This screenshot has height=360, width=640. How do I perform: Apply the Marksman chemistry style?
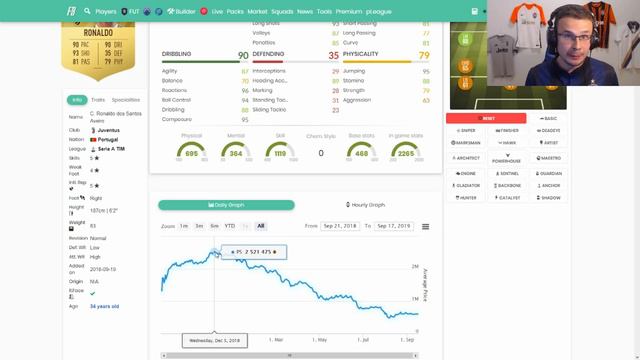point(466,143)
